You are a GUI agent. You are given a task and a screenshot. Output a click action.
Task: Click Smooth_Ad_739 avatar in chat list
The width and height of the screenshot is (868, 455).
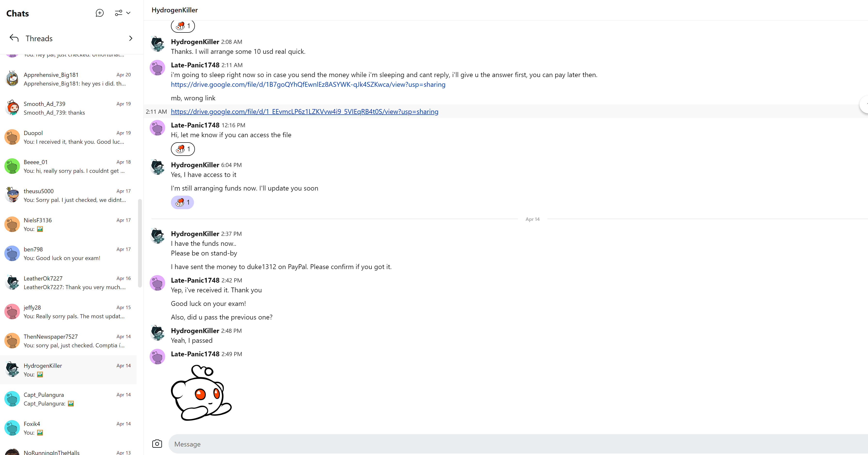pyautogui.click(x=12, y=108)
